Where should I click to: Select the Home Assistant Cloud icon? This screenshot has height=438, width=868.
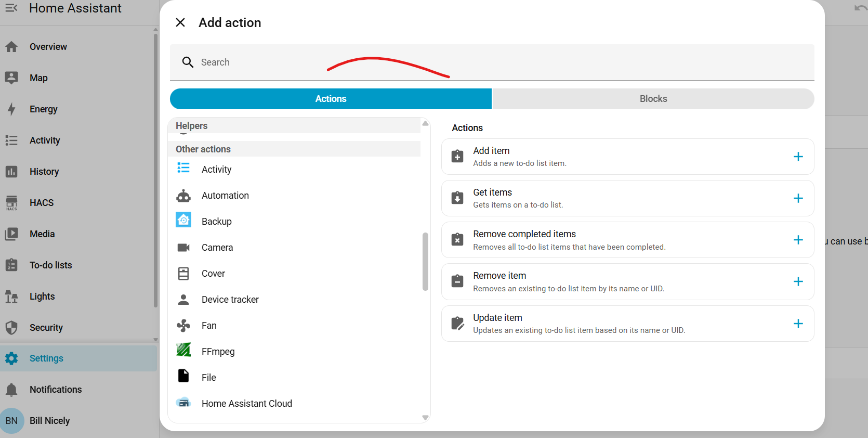coord(183,403)
